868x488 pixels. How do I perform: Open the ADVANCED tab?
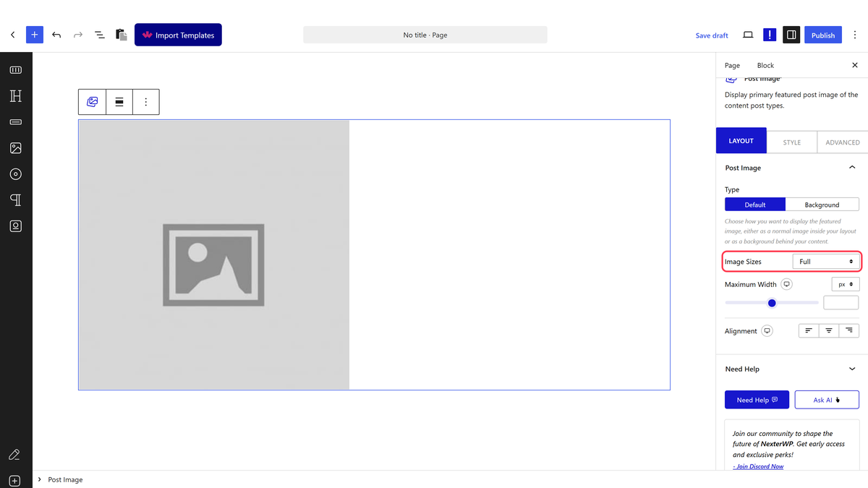[x=843, y=142]
